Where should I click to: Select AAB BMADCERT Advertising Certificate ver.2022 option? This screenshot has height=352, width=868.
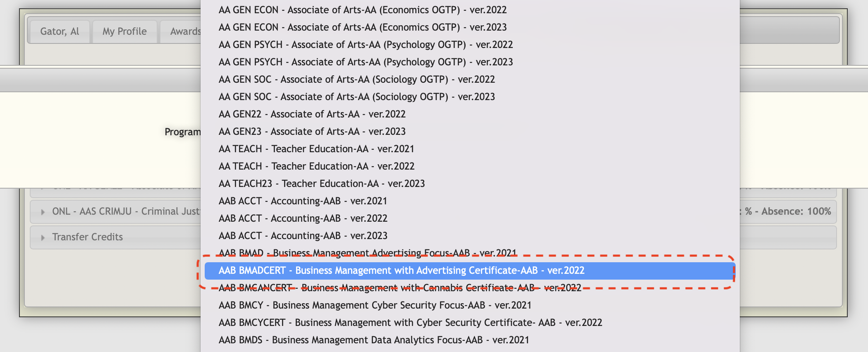click(x=401, y=271)
